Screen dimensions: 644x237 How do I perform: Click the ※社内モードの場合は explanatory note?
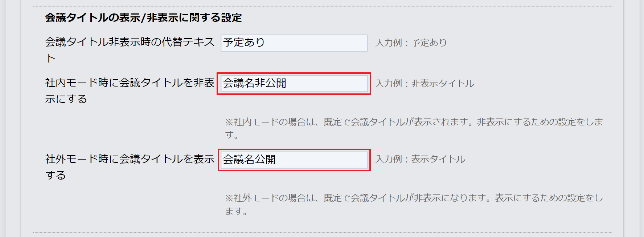(x=414, y=122)
